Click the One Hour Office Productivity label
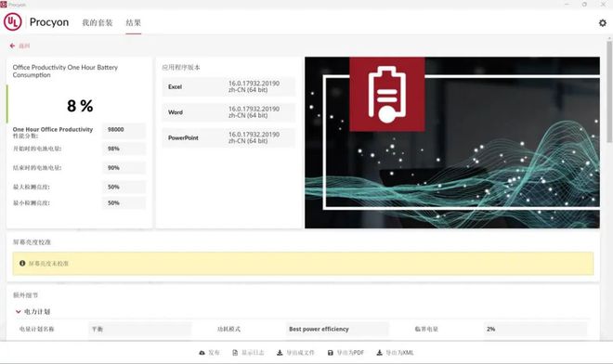 pyautogui.click(x=53, y=129)
